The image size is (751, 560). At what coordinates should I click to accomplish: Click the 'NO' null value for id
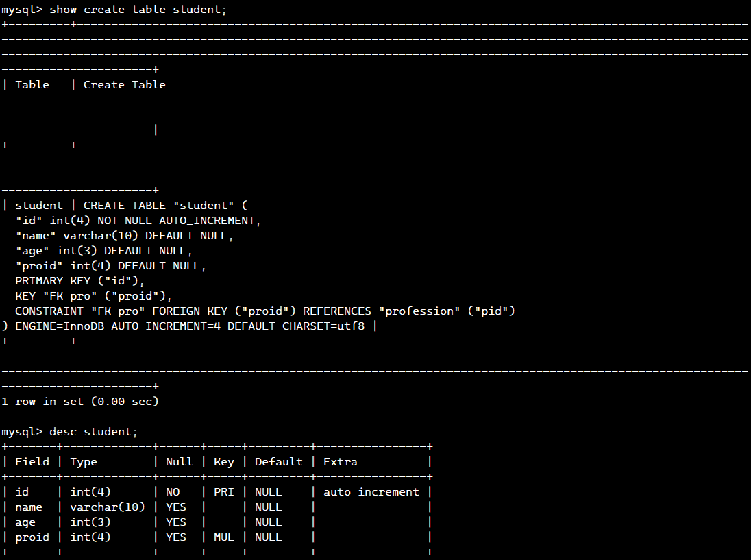coord(173,492)
